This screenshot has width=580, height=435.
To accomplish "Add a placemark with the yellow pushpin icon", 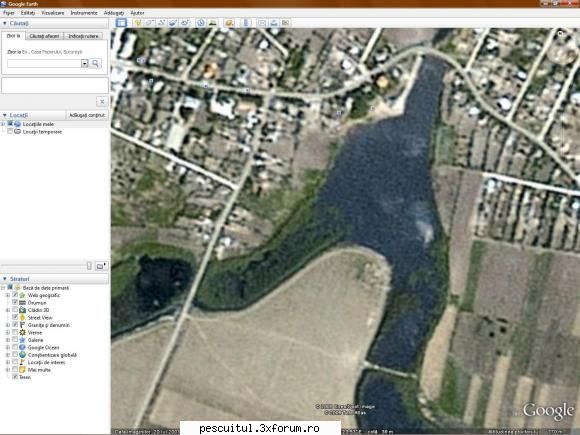I will pyautogui.click(x=137, y=23).
